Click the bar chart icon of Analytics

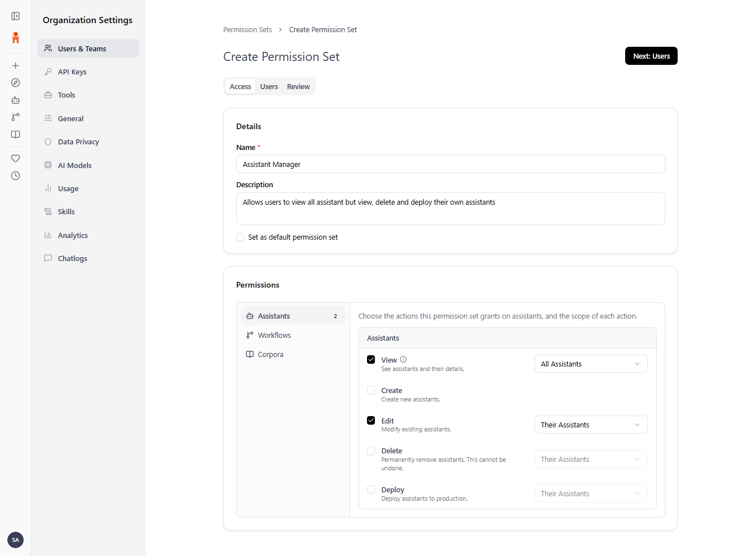(x=48, y=235)
